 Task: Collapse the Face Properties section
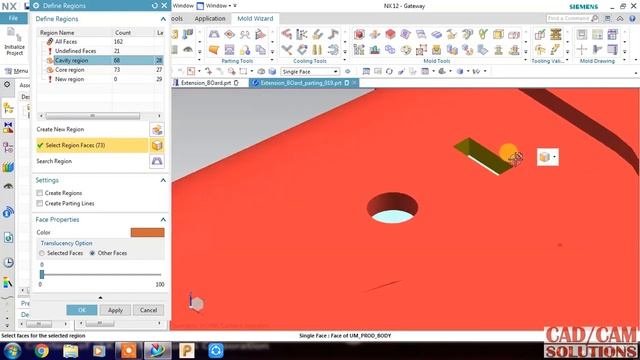coord(163,220)
